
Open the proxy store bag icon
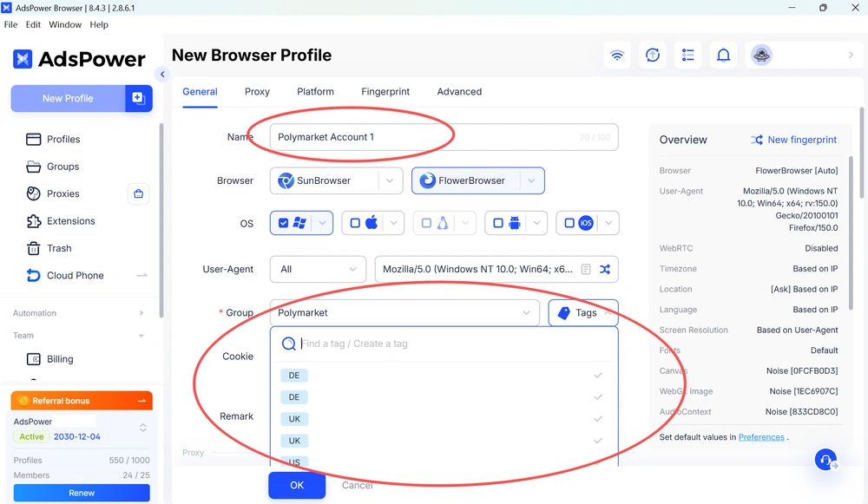[138, 193]
